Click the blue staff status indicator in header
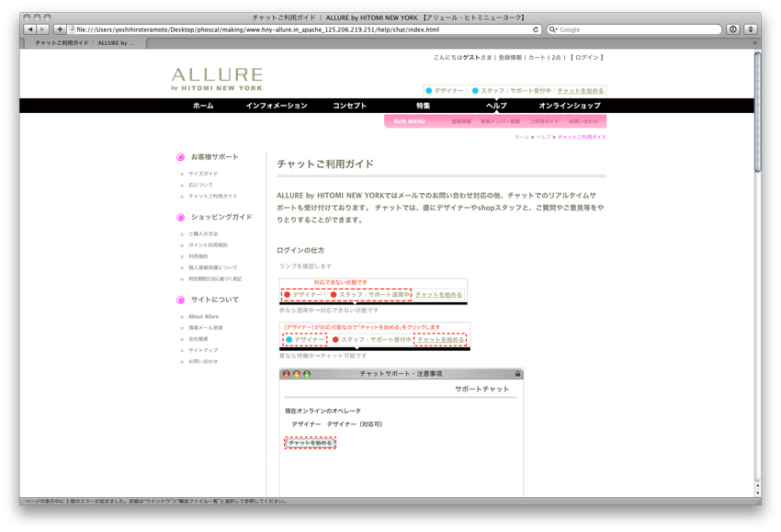The width and height of the screenshot is (781, 532). 475,91
